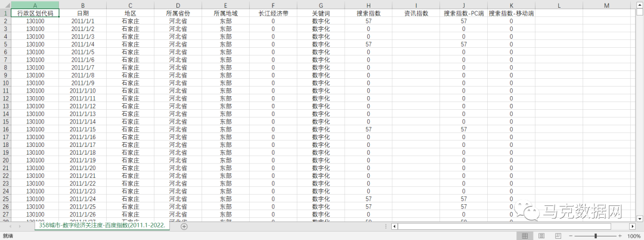This screenshot has height=240, width=644.
Task: Select column K header
Action: coord(512,5)
